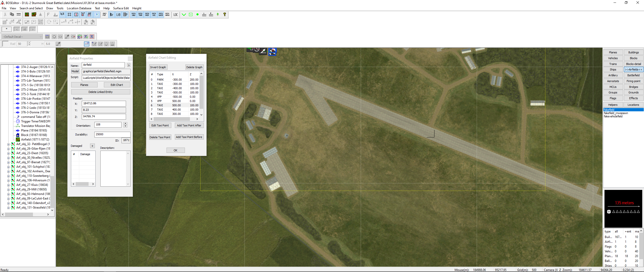Select the Airfield (18711:18712) tree item
The height and width of the screenshot is (272, 644).
click(x=35, y=140)
